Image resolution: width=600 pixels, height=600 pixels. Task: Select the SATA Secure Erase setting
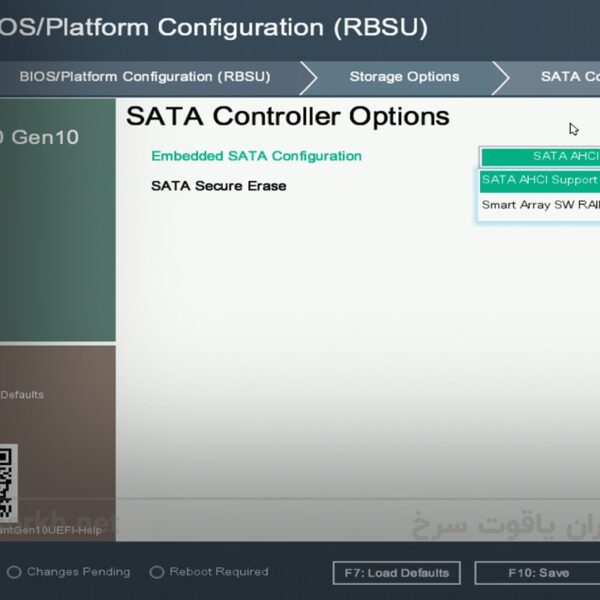pos(218,186)
